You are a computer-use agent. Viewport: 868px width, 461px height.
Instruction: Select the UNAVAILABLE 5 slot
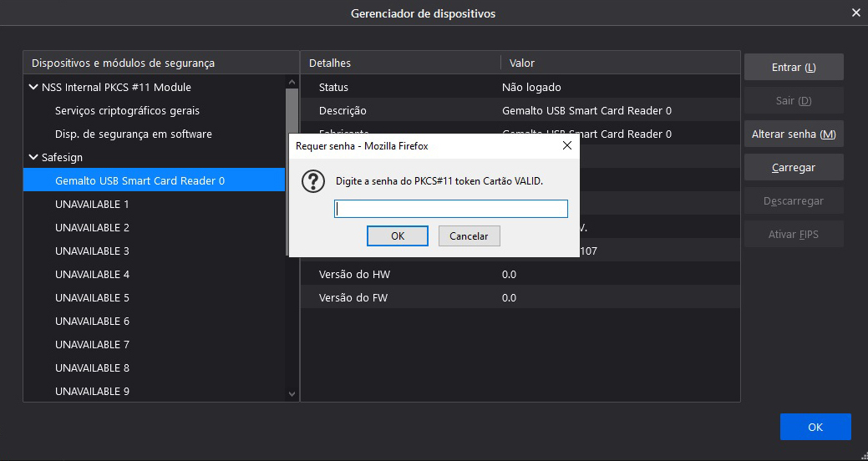pos(92,297)
